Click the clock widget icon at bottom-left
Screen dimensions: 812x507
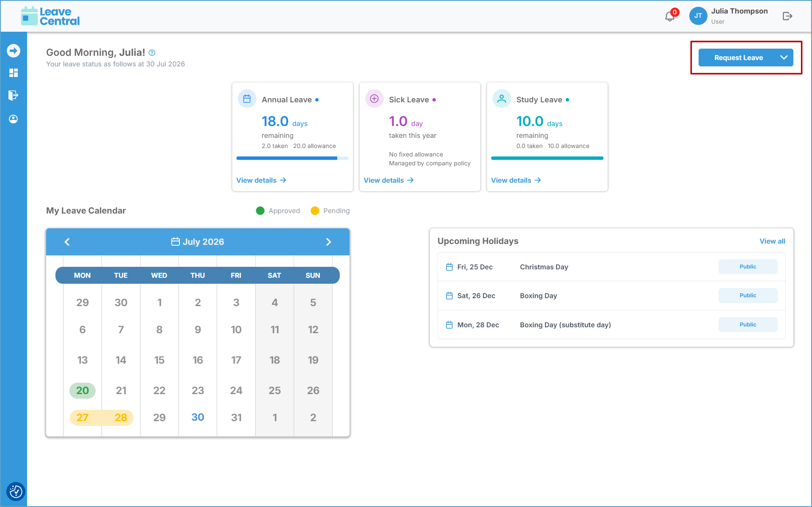(x=16, y=491)
